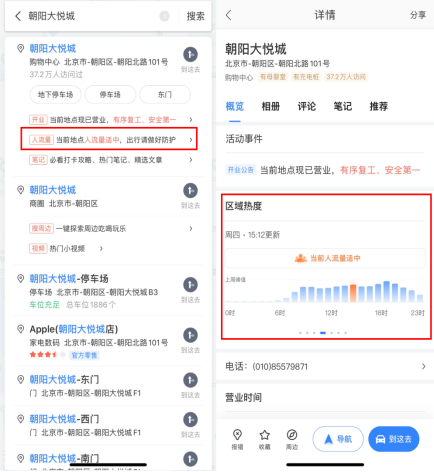This screenshot has height=472, width=434.
Task: Expand the 开业 notice row chevron
Action: [x=191, y=119]
